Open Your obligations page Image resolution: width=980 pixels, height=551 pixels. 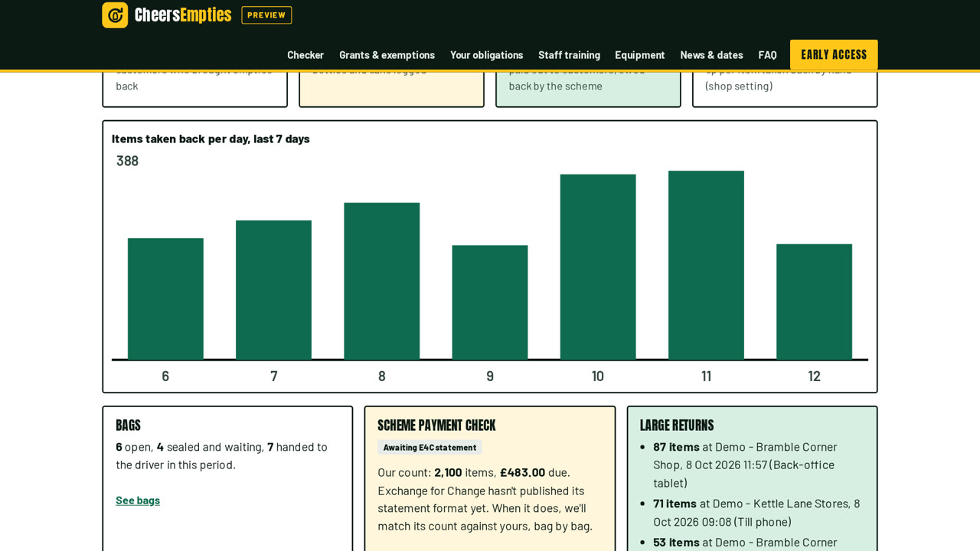pyautogui.click(x=487, y=55)
